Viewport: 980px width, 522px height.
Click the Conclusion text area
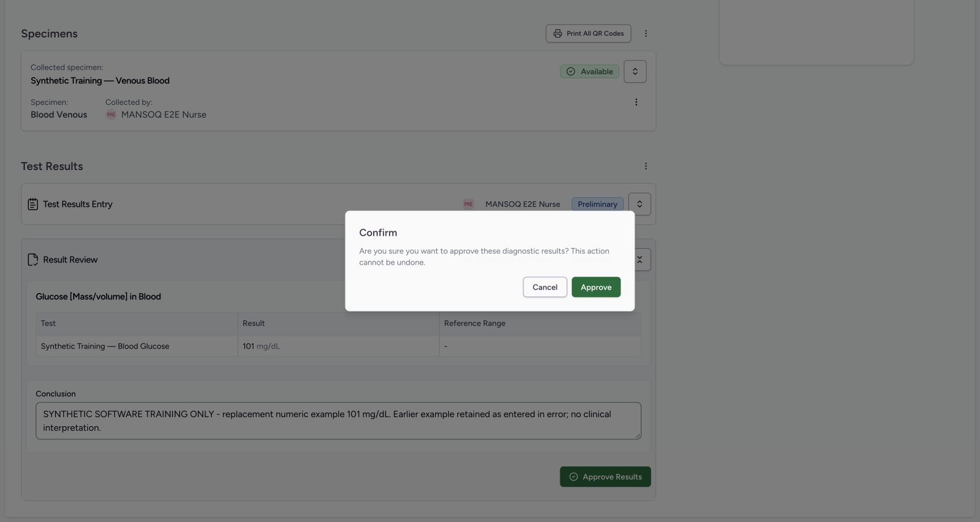click(x=338, y=421)
